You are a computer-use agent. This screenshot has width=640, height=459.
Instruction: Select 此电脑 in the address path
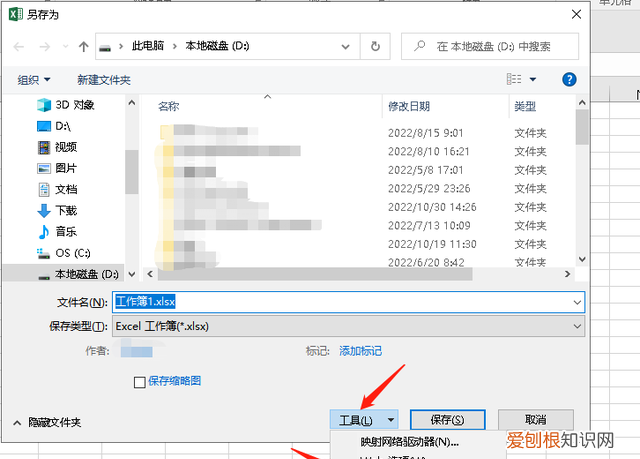click(148, 46)
